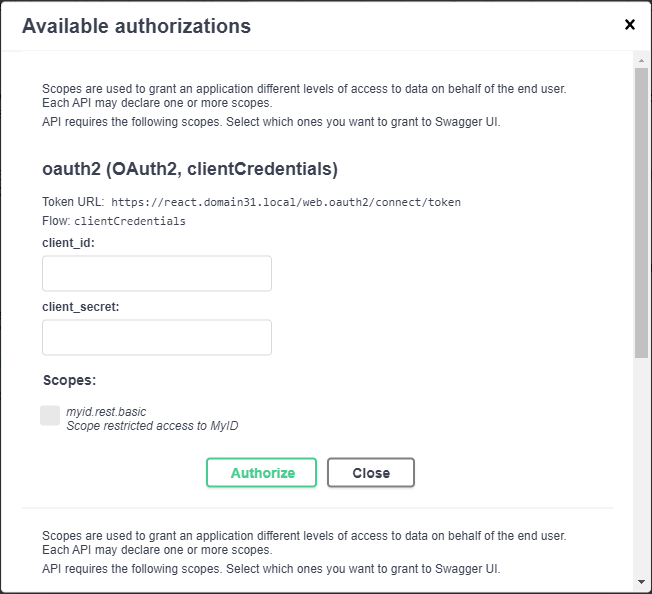Click the scopes explanation below the divider
652x594 pixels.
(x=304, y=543)
